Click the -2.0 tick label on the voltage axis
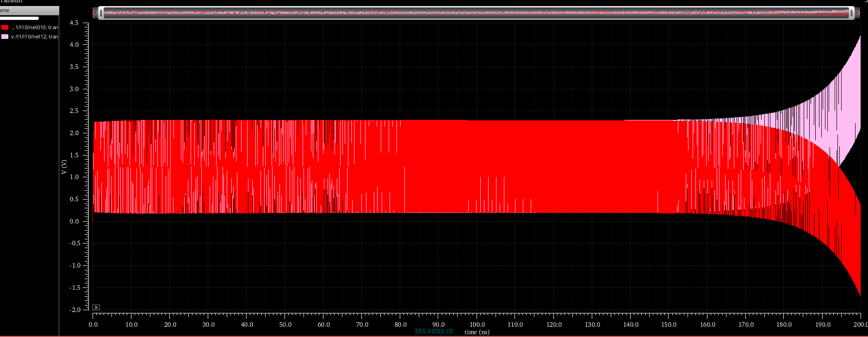868x337 pixels. click(x=74, y=310)
